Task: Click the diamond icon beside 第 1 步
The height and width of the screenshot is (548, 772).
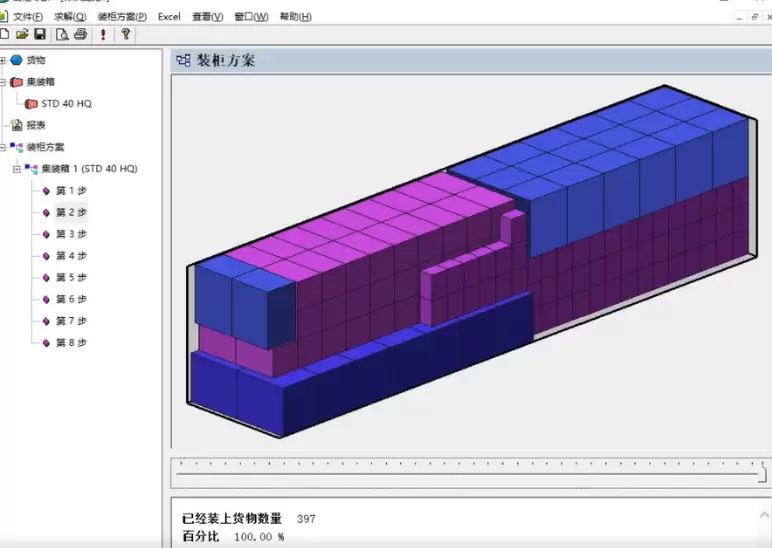Action: tap(46, 191)
